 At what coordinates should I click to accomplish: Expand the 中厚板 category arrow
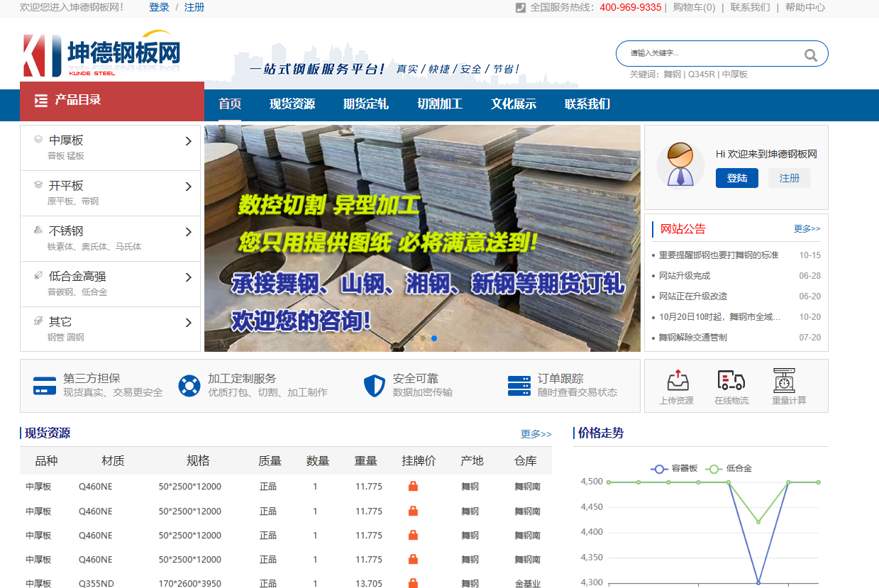point(188,141)
